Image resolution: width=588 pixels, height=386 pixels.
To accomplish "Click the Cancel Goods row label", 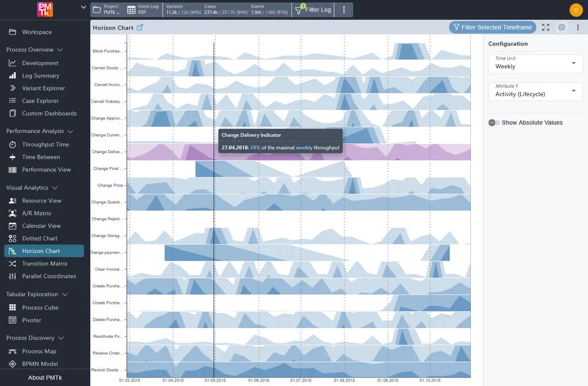I will point(107,68).
